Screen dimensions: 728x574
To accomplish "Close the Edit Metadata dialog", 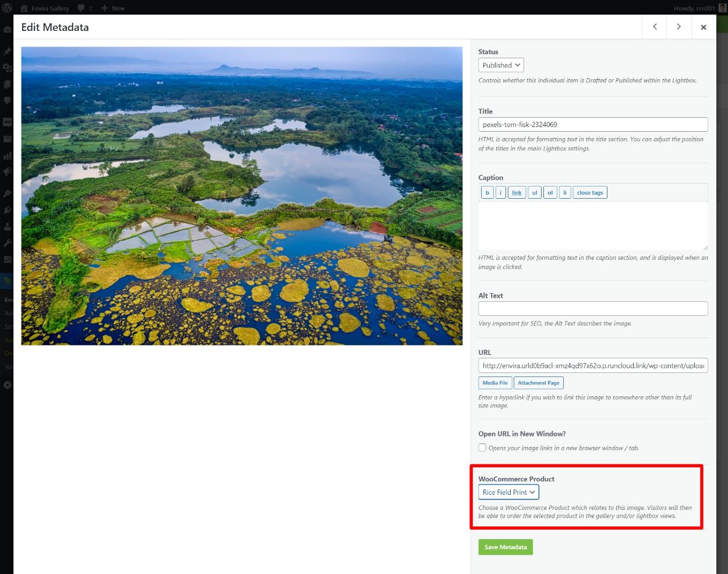I will (x=704, y=27).
